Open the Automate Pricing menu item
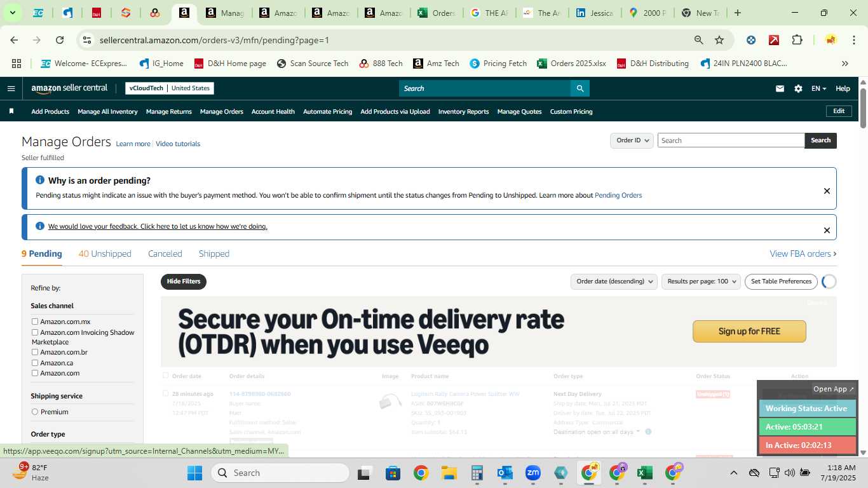Screen dimensions: 868x488 coord(327,111)
